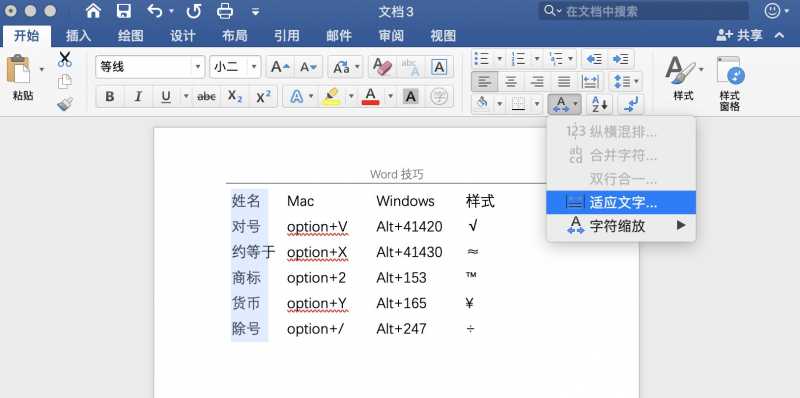This screenshot has height=398, width=800.
Task: Open the line spacing button
Action: (x=625, y=82)
